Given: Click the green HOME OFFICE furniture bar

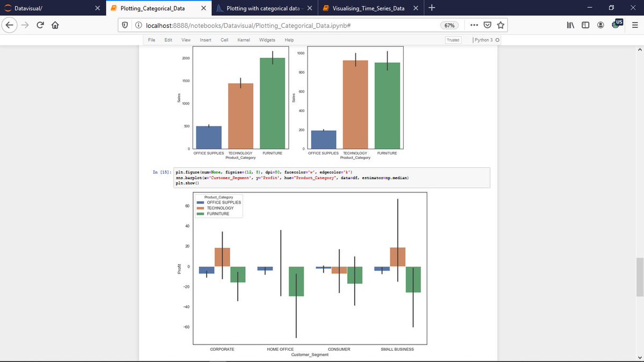Looking at the screenshot, I should coord(296,282).
